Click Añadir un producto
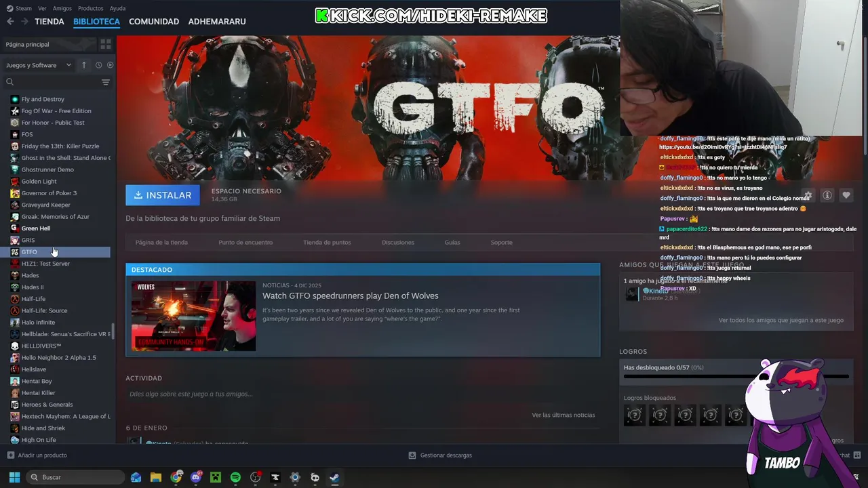868x488 pixels. click(37, 455)
